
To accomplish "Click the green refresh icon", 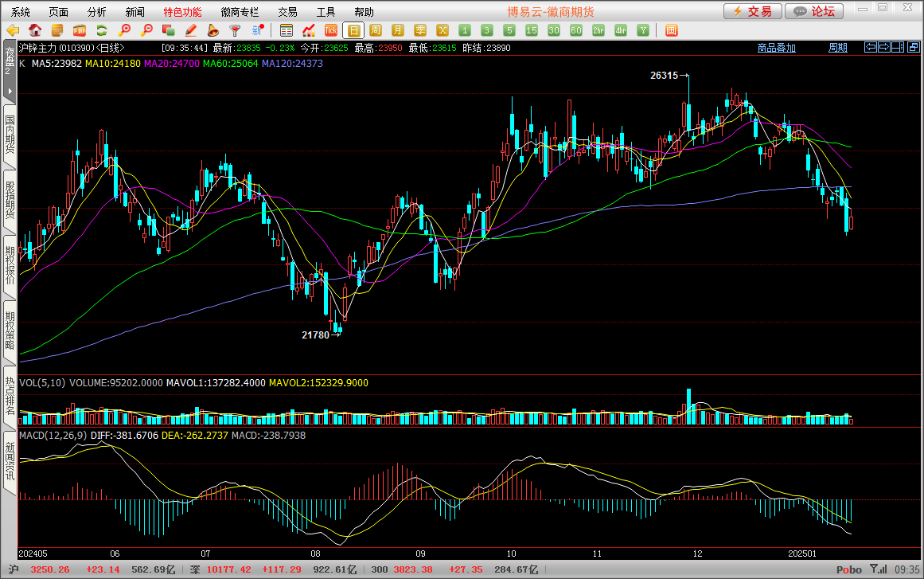I will (x=102, y=30).
